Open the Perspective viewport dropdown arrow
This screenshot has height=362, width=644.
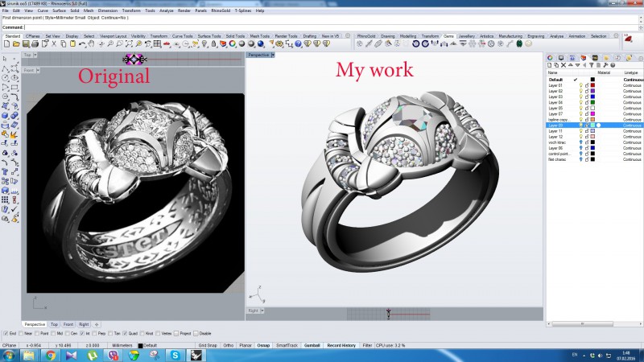point(273,55)
